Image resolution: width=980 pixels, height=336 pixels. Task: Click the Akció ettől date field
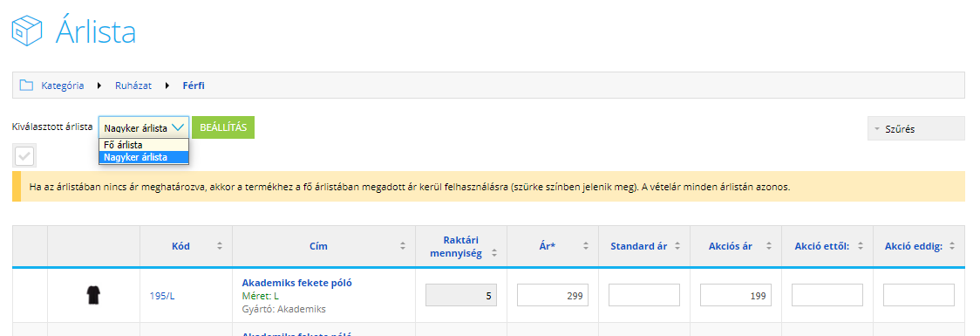(827, 295)
